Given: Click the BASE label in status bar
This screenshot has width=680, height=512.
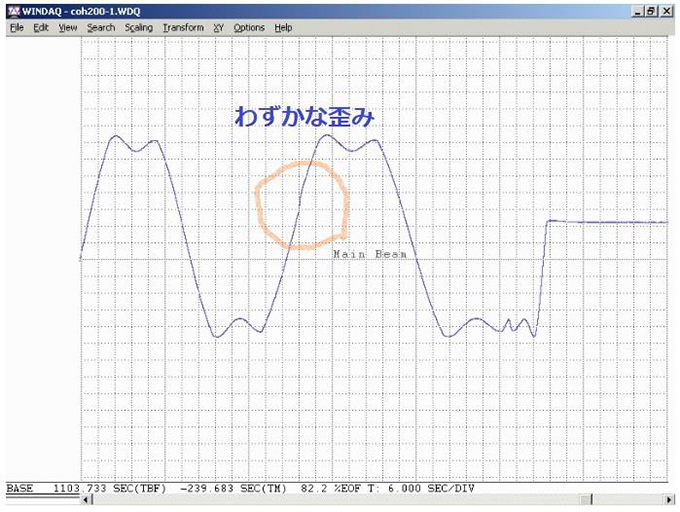Looking at the screenshot, I should tap(20, 488).
